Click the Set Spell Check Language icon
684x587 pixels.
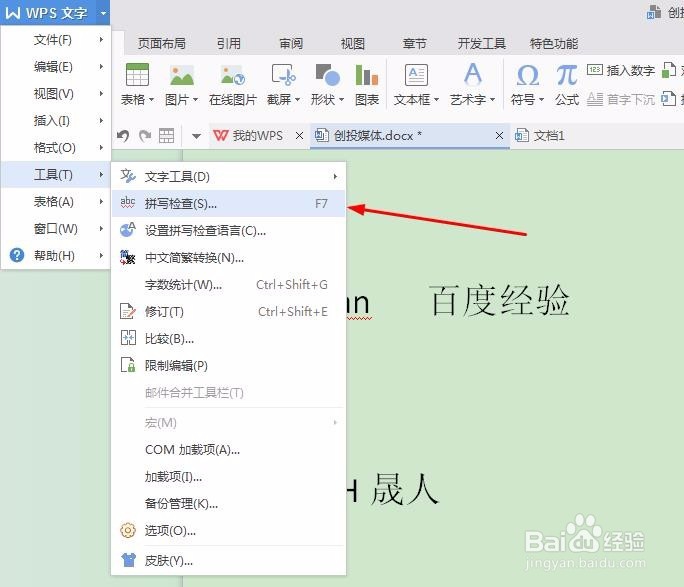tap(127, 229)
